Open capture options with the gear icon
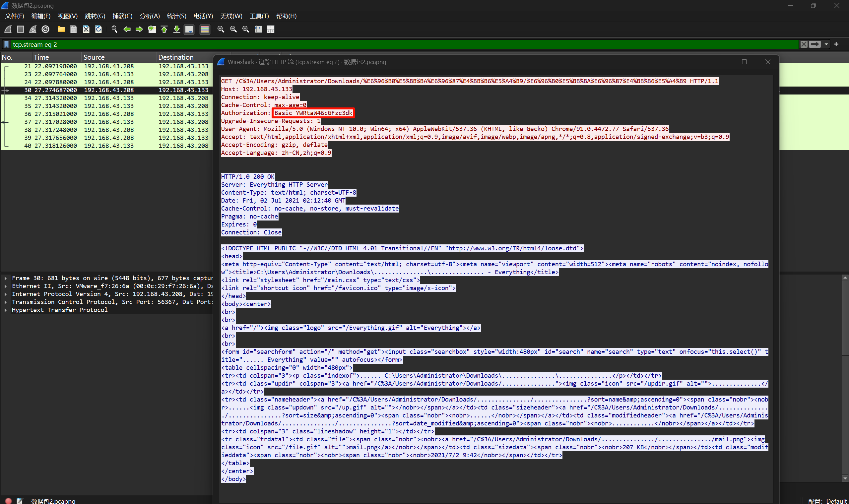Image resolution: width=849 pixels, height=504 pixels. [x=45, y=29]
